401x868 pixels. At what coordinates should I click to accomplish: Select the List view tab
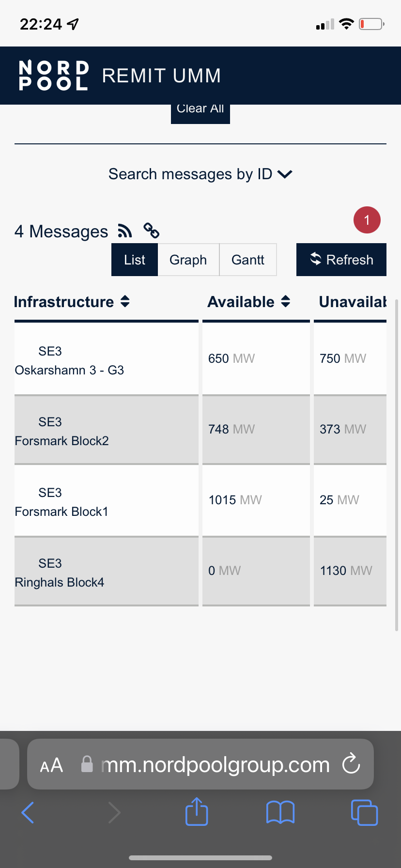click(135, 260)
